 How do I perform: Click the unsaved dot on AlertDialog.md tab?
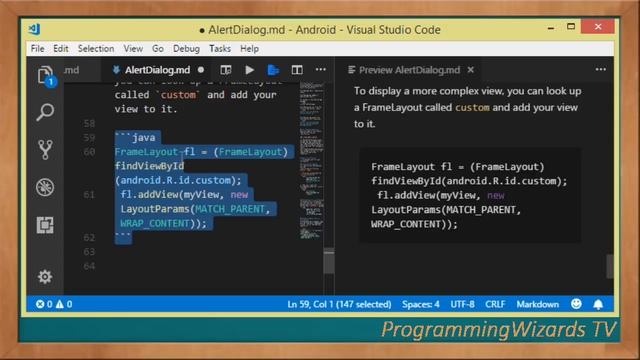[201, 70]
